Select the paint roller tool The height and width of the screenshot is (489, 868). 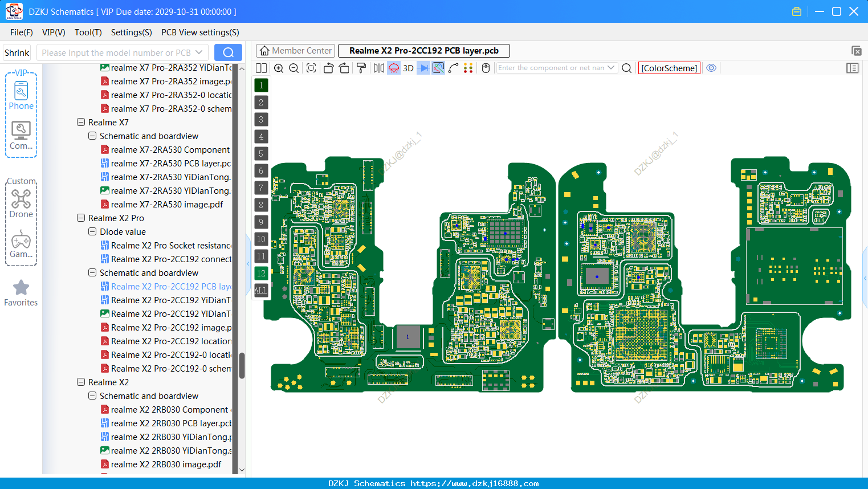(x=361, y=68)
